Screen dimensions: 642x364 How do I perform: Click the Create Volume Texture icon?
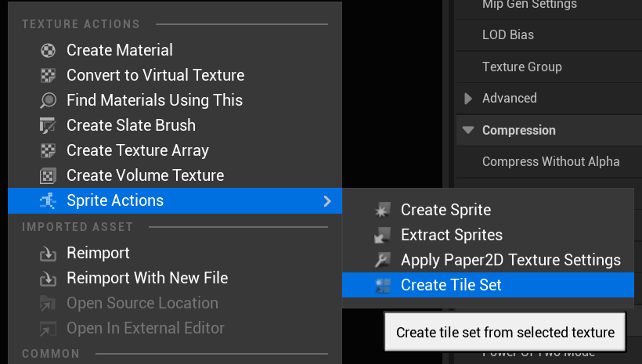click(x=48, y=175)
